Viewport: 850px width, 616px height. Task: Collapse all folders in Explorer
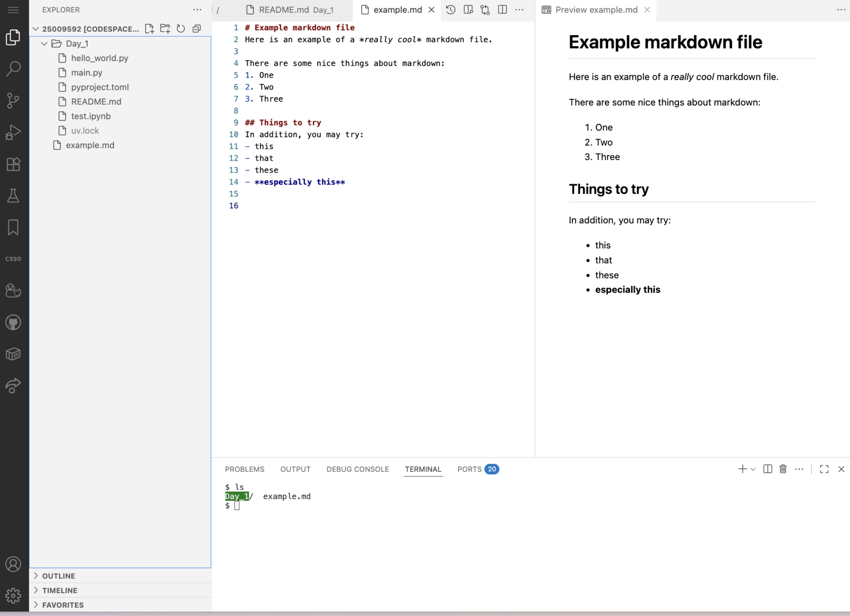[197, 29]
